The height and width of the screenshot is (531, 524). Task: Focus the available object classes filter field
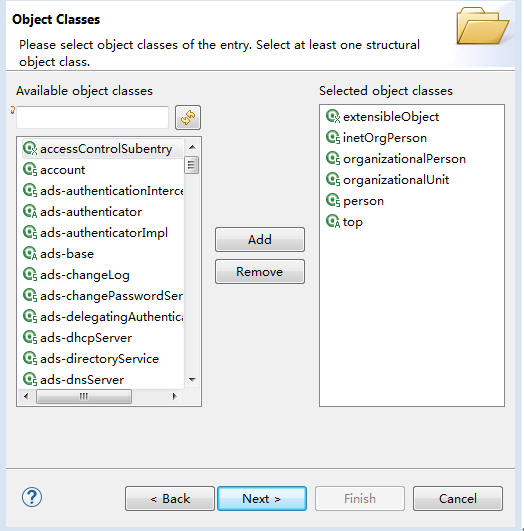[92, 118]
